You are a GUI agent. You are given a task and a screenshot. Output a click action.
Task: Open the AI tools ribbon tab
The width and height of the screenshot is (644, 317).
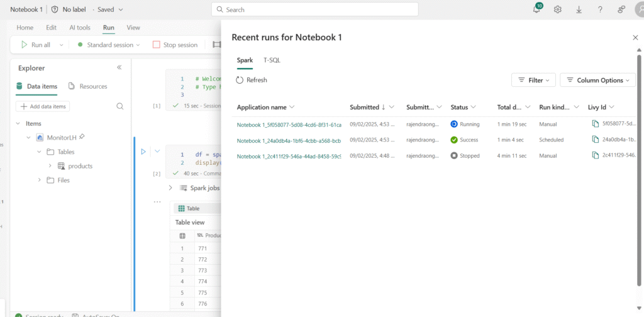pyautogui.click(x=80, y=28)
